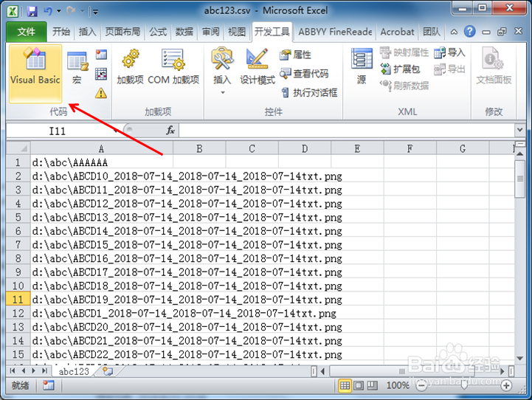Open the Acrobat tab
The image size is (532, 400).
(397, 32)
